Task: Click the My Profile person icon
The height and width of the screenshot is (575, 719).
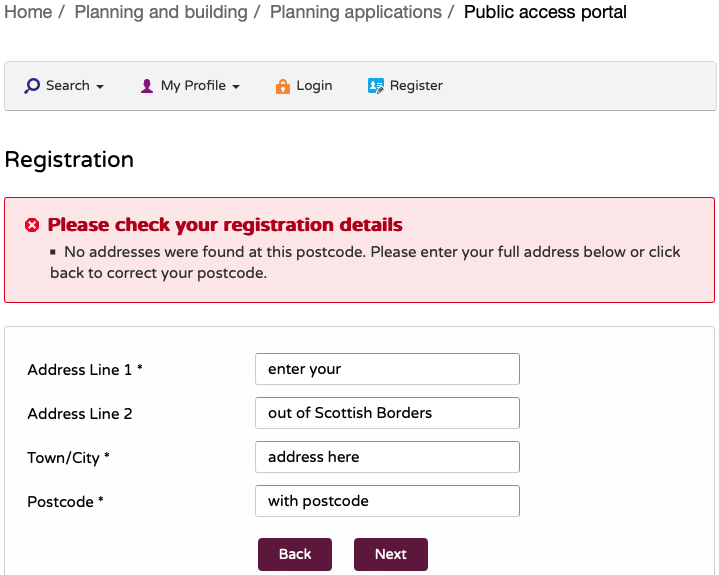Action: 147,86
